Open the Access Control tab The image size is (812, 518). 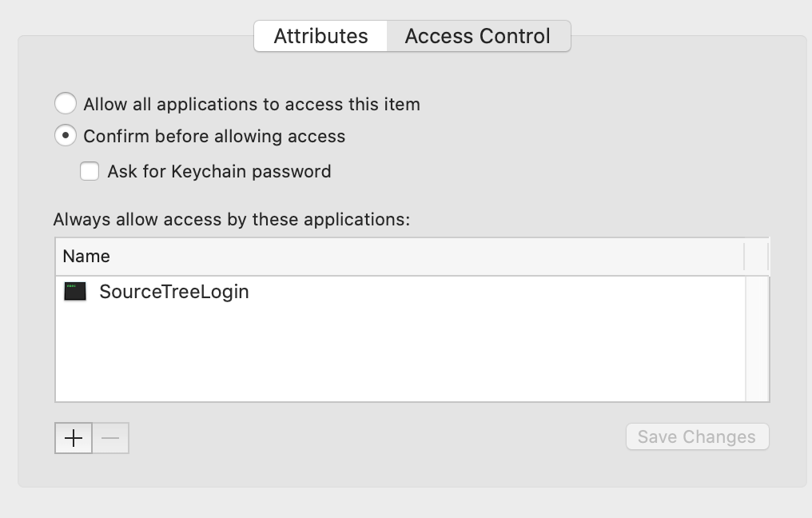click(x=477, y=35)
